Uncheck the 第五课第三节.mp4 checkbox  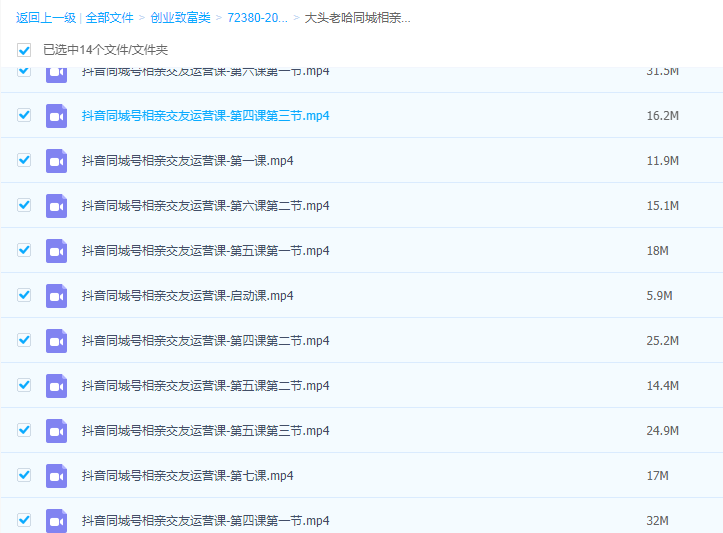tap(24, 430)
